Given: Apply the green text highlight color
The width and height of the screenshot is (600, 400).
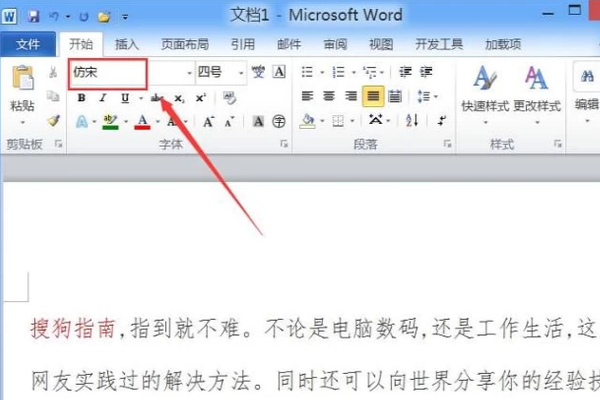Looking at the screenshot, I should coord(110,122).
